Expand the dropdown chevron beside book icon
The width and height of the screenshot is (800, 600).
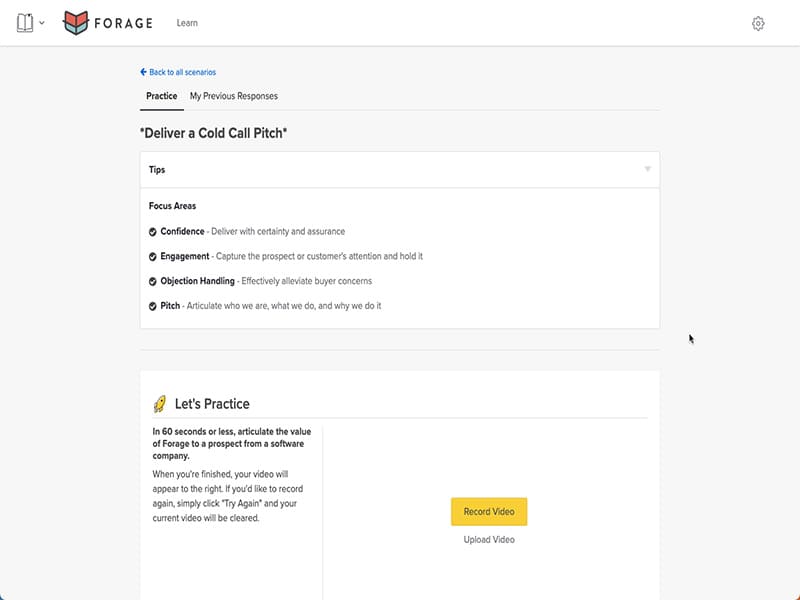(x=42, y=23)
